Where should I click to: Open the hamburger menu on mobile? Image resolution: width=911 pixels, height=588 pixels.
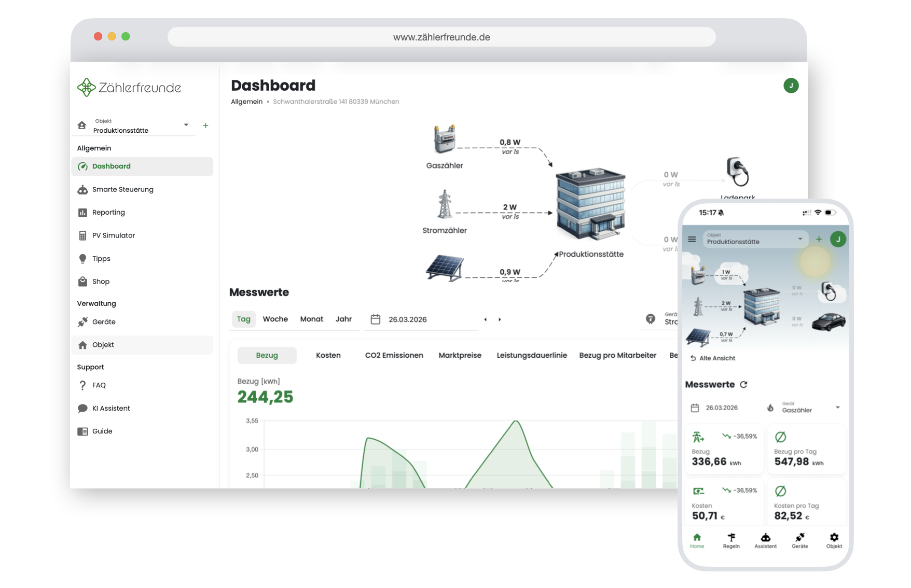(692, 240)
